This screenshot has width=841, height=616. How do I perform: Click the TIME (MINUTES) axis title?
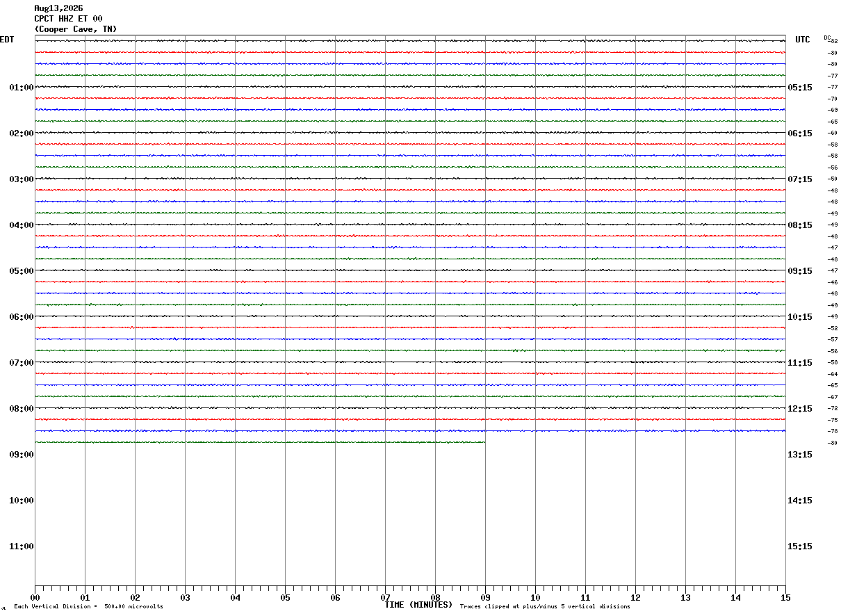(418, 605)
